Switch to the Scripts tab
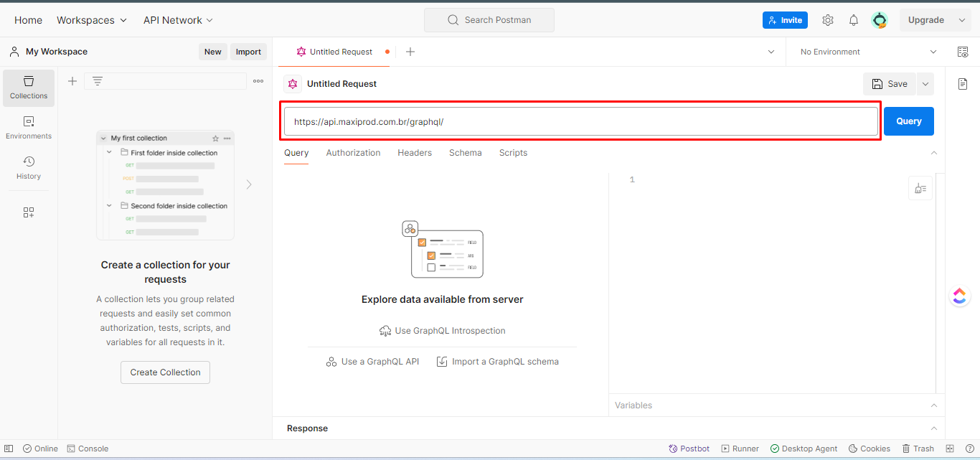980x460 pixels. pyautogui.click(x=513, y=153)
